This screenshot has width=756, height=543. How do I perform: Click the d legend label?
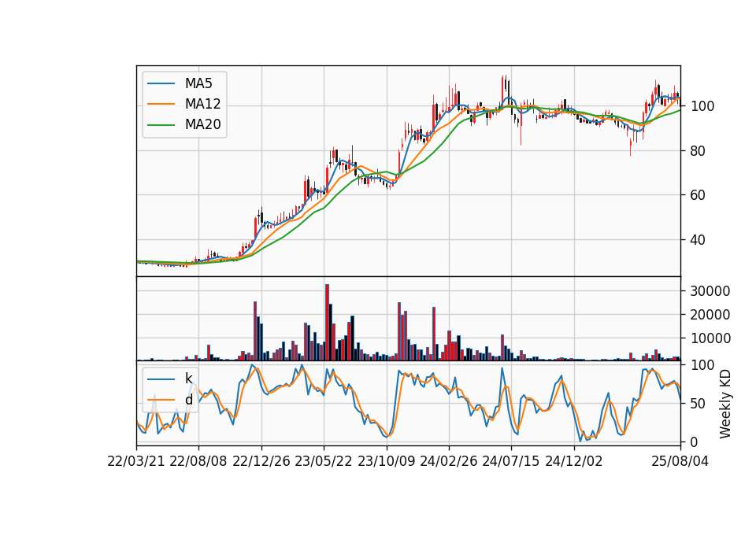(188, 400)
